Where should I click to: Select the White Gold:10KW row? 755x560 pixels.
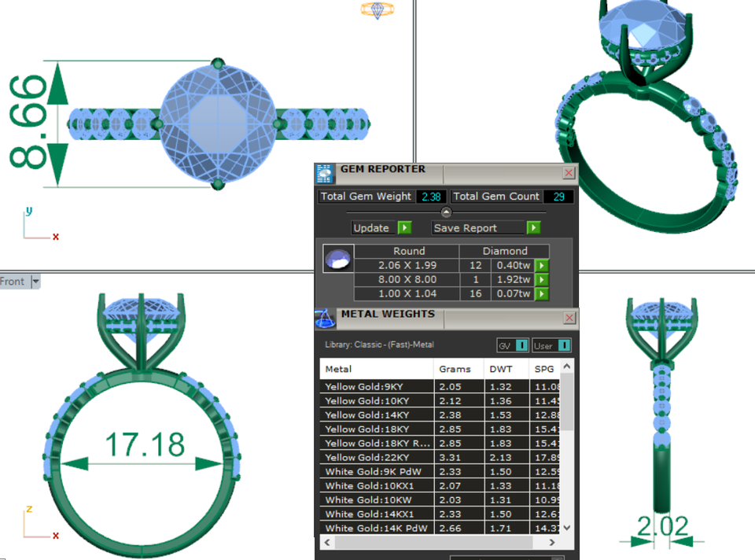440,499
